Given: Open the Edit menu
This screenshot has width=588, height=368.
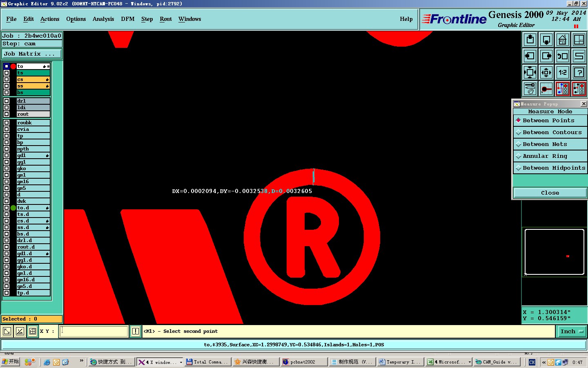Looking at the screenshot, I should pos(29,19).
